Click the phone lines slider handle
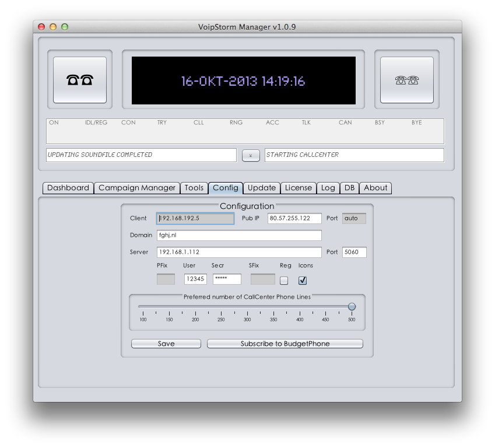This screenshot has height=448, width=495. coord(352,307)
